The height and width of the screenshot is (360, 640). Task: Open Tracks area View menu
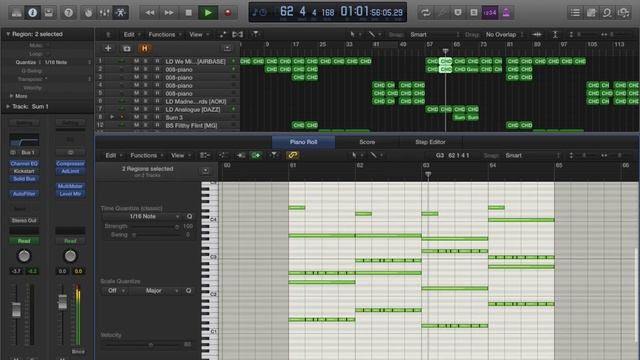198,35
